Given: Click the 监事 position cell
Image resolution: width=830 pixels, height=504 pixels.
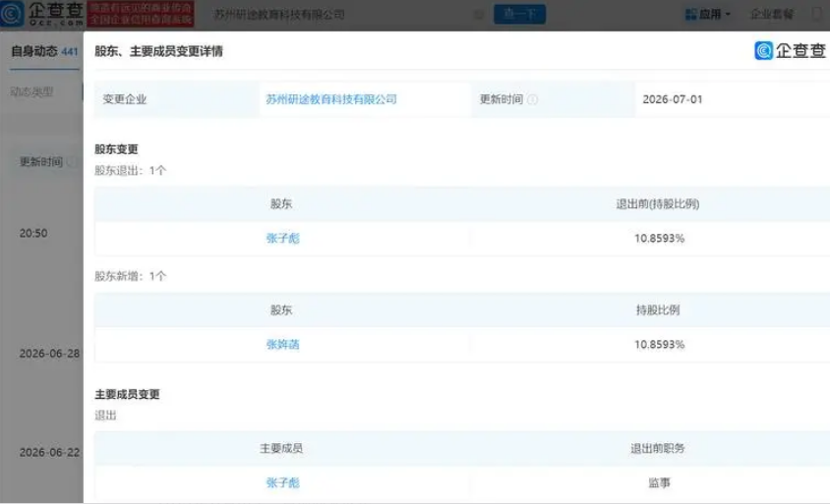Looking at the screenshot, I should pos(659,482).
